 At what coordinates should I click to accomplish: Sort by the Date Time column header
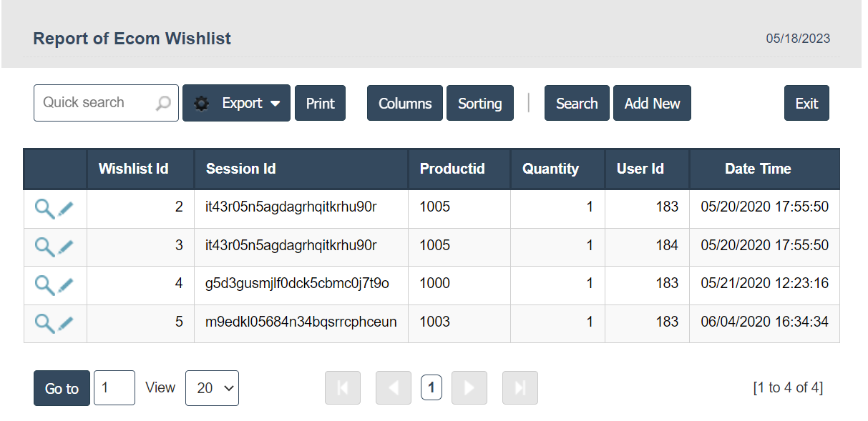click(758, 169)
